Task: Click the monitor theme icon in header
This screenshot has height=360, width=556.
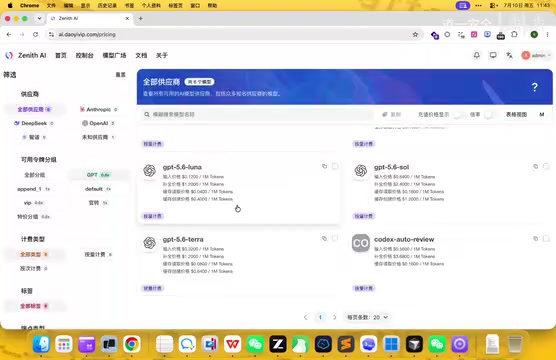Action: (493, 55)
